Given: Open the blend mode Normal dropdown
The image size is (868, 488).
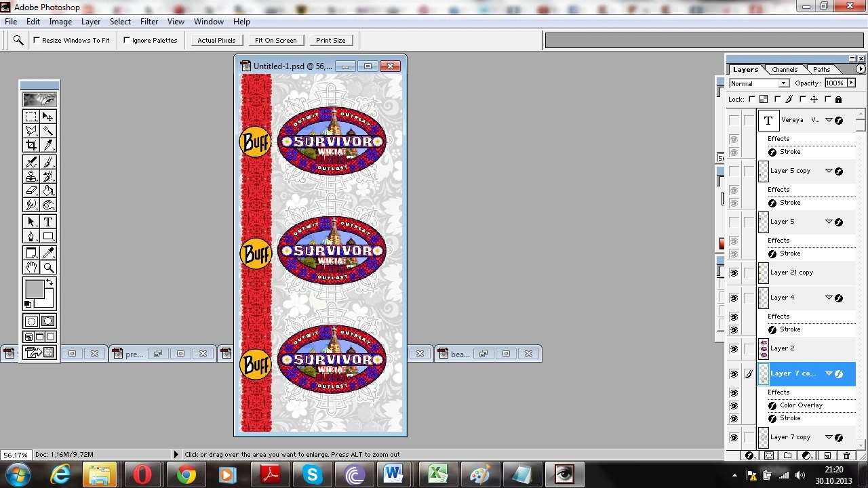Looking at the screenshot, I should (x=758, y=83).
